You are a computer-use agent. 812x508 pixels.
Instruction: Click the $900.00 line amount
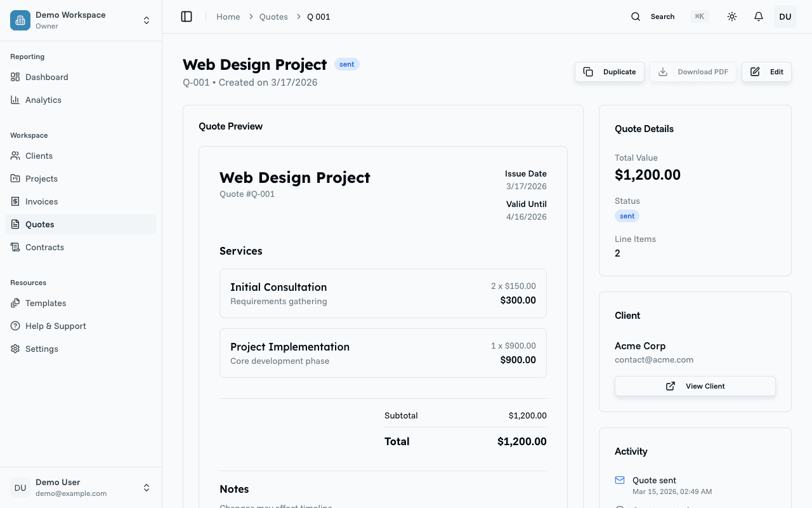[x=518, y=360]
